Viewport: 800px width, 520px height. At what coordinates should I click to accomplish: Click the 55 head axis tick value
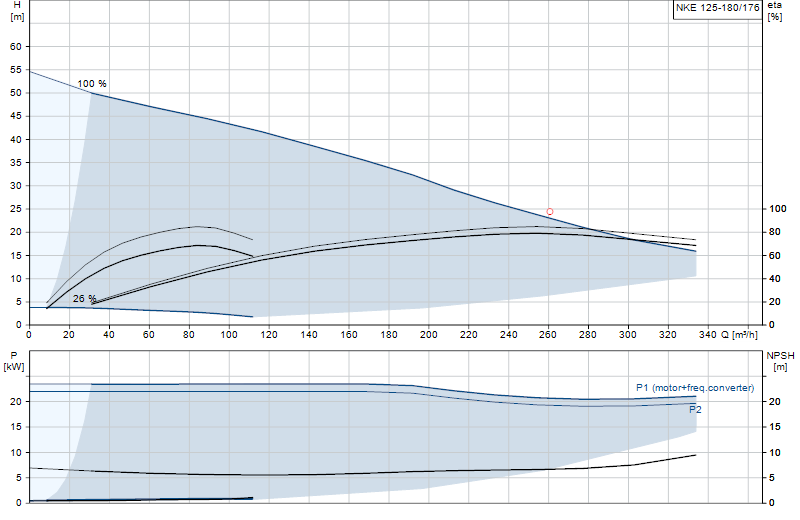pyautogui.click(x=16, y=69)
